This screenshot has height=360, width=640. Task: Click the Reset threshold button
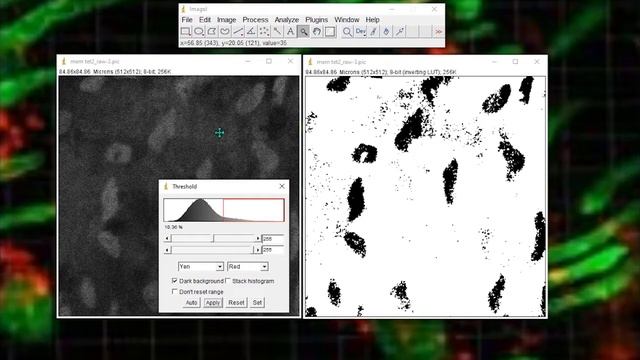click(236, 302)
